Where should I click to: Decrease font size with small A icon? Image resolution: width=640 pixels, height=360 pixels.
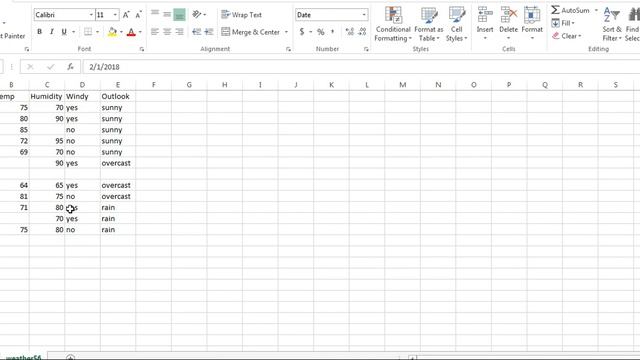[138, 15]
